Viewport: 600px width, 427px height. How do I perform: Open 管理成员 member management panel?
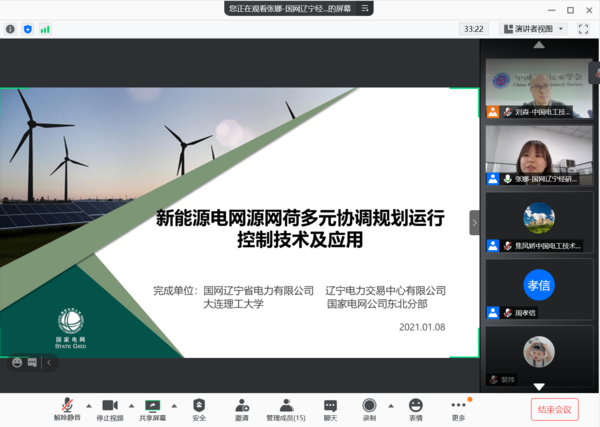tap(286, 406)
